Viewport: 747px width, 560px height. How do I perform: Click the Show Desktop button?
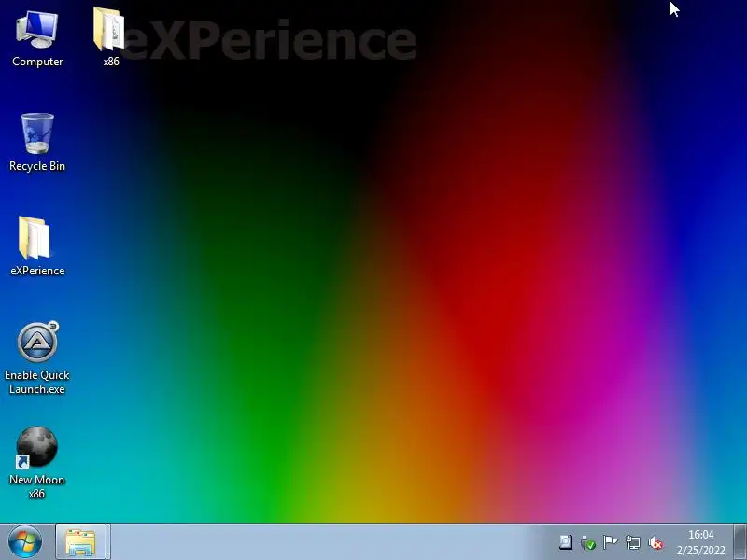(x=740, y=542)
